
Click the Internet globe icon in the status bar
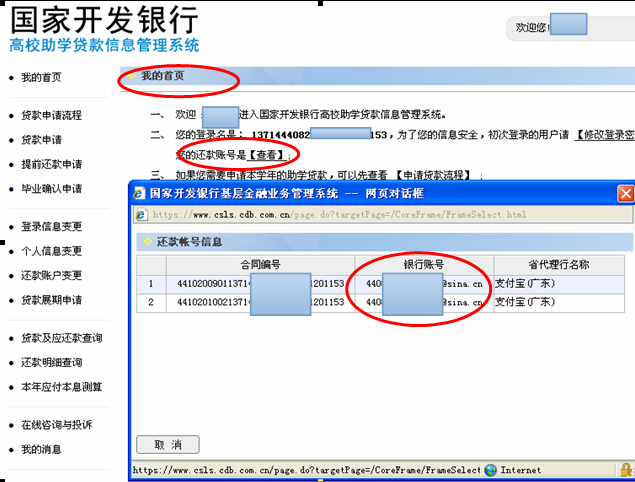[x=490, y=470]
